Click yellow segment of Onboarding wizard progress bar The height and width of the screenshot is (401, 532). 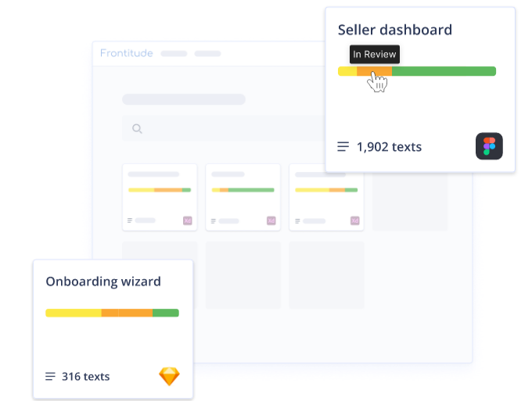[73, 313]
